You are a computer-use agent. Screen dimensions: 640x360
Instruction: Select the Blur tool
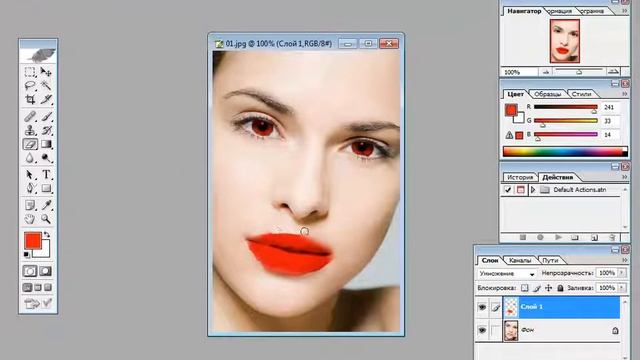click(x=30, y=158)
